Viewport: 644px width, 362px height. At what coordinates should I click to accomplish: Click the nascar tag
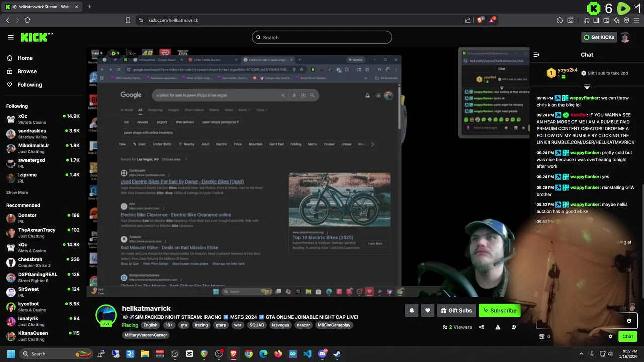(303, 325)
